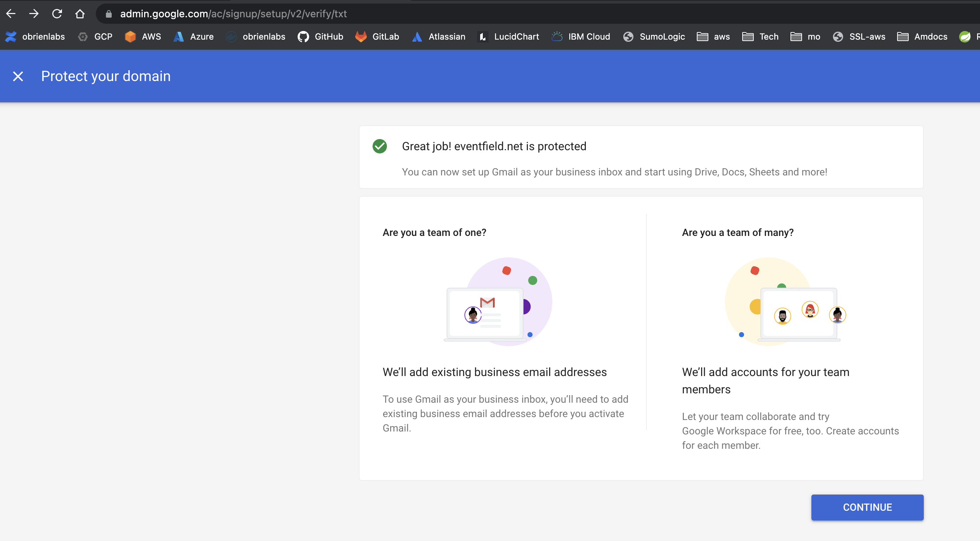
Task: Reload the current page
Action: [57, 14]
